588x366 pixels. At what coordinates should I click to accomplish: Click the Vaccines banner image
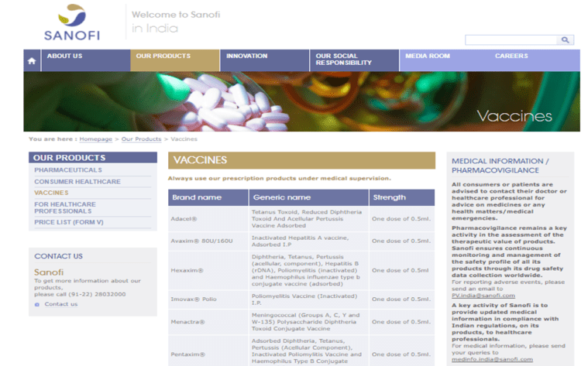301,102
